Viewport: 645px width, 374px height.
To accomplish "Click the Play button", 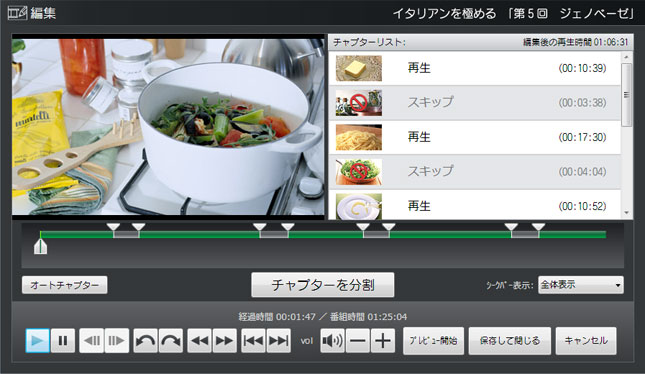I will pyautogui.click(x=37, y=341).
